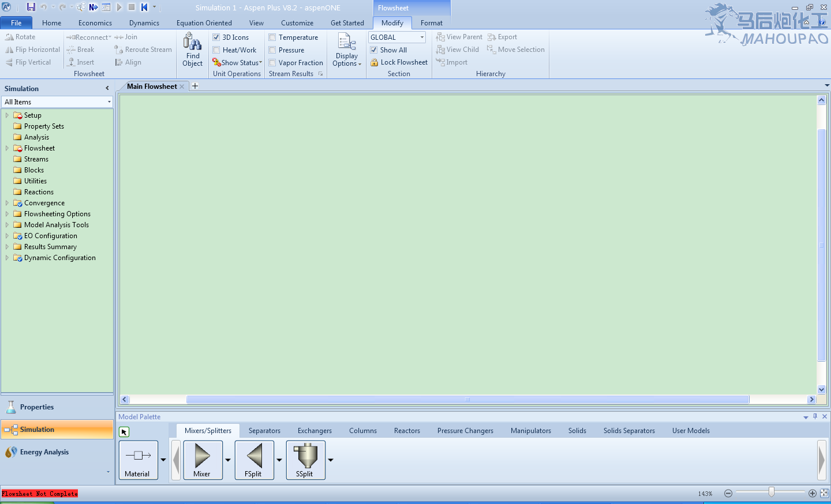Screen dimensions: 831x504
Task: Switch palette to the Columns tab
Action: click(363, 431)
